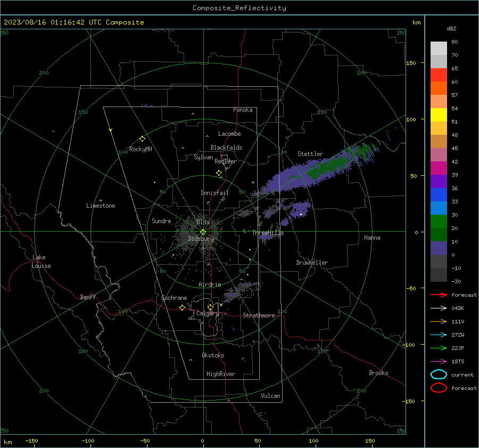Click the light gray 70-80 dBZ swatch

439,48
